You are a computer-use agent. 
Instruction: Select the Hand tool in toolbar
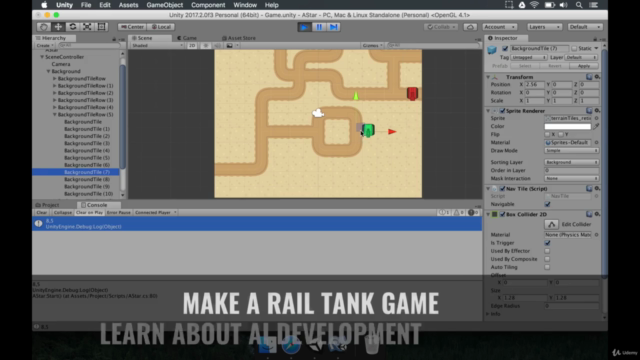coord(44,27)
